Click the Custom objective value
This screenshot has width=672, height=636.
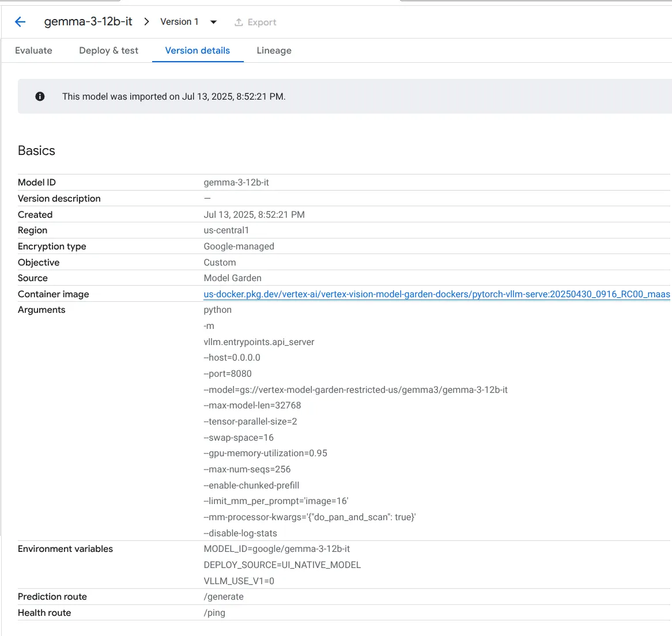pos(220,263)
